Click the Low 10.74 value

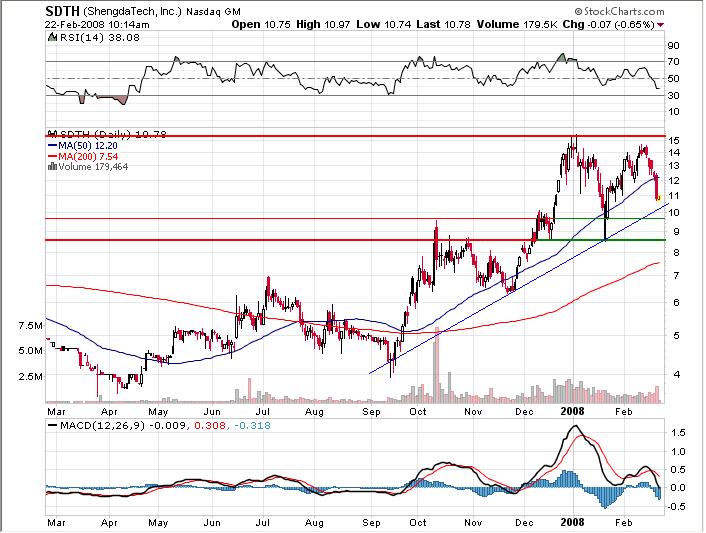384,25
